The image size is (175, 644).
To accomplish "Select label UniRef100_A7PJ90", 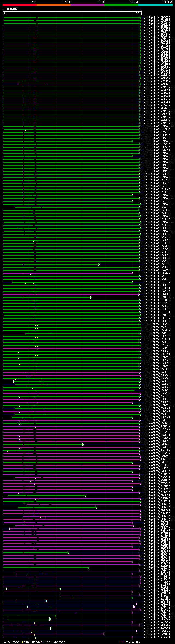I will [x=157, y=45].
